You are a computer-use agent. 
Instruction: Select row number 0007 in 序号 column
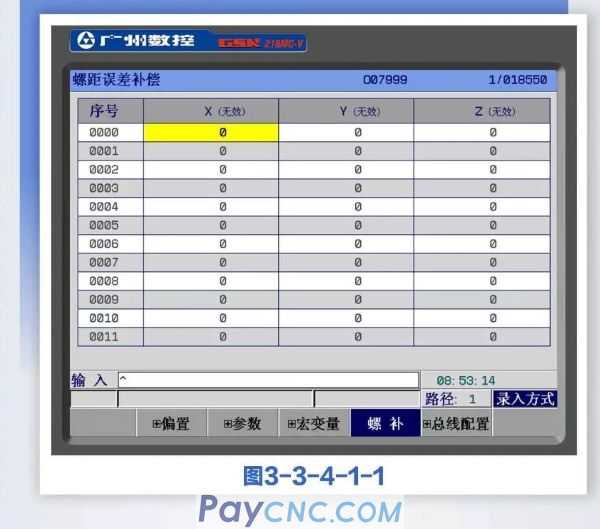pos(105,262)
